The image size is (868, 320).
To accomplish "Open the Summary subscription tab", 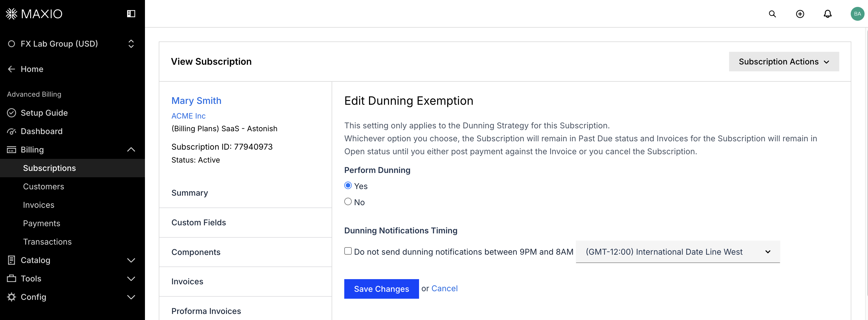I will click(x=245, y=193).
